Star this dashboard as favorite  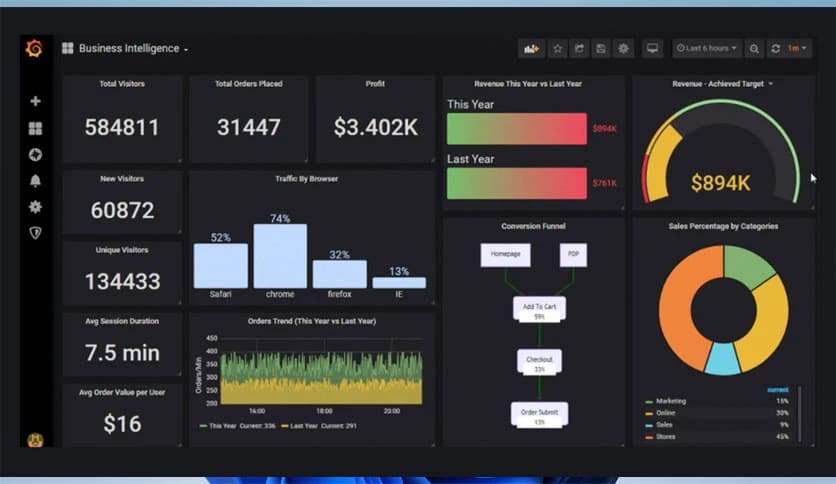pos(558,48)
